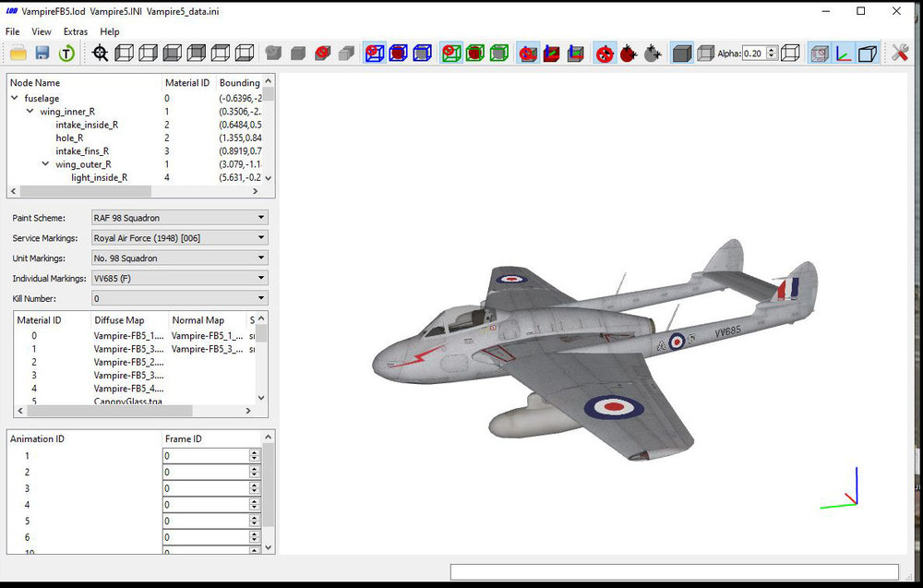923x588 pixels.
Task: Increase the Alpha value using spinner up arrow
Action: pyautogui.click(x=773, y=50)
